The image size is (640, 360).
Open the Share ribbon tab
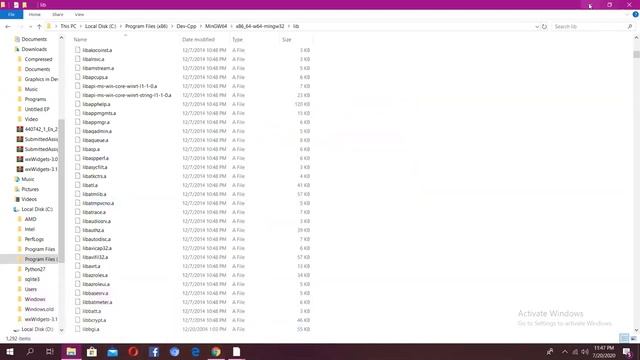pyautogui.click(x=58, y=14)
